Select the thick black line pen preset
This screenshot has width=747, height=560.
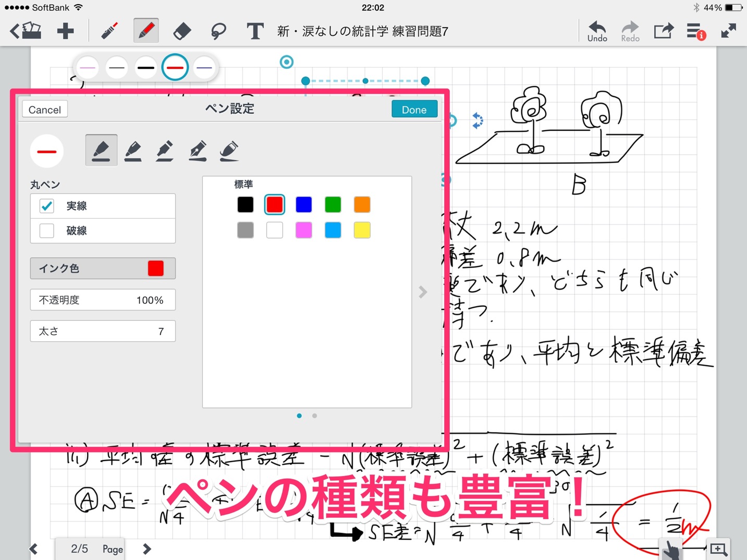click(146, 68)
